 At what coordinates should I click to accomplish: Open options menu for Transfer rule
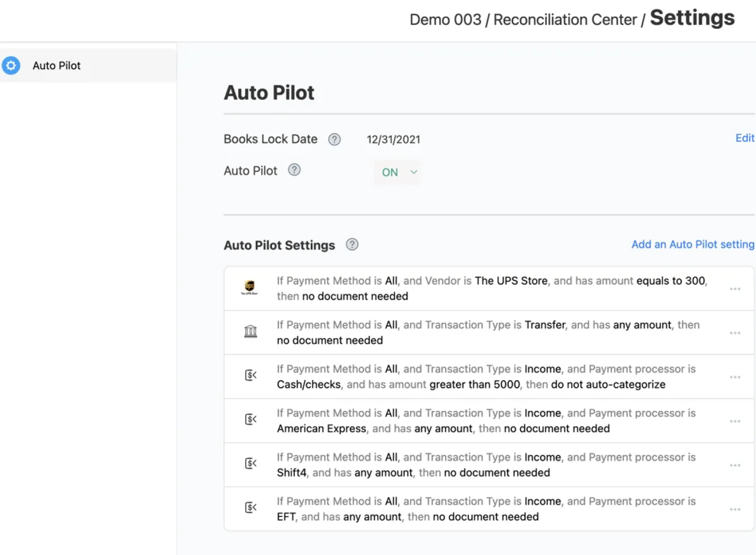735,333
